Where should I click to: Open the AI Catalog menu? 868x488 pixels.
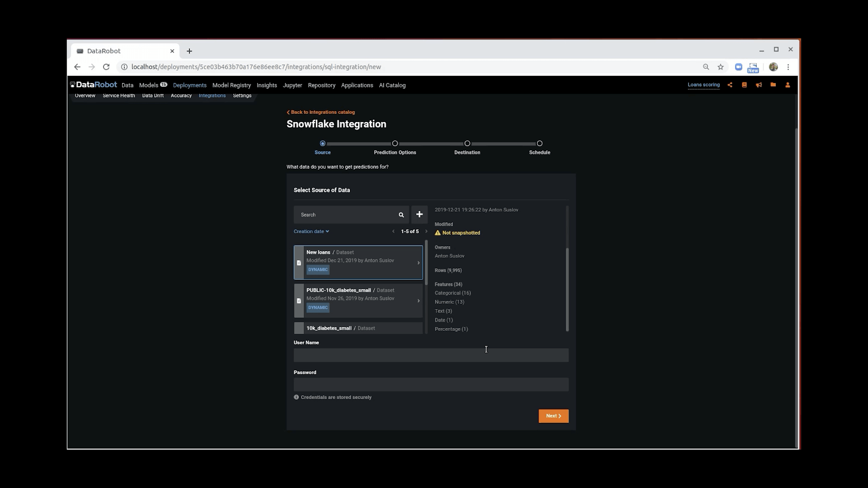click(x=392, y=85)
